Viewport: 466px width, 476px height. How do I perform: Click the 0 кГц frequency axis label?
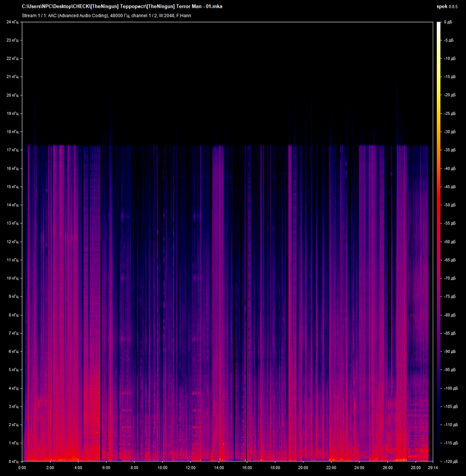point(13,462)
